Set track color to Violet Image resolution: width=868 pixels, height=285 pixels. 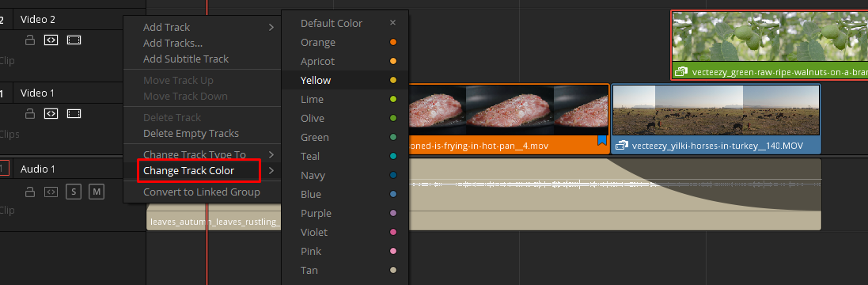[x=346, y=233]
